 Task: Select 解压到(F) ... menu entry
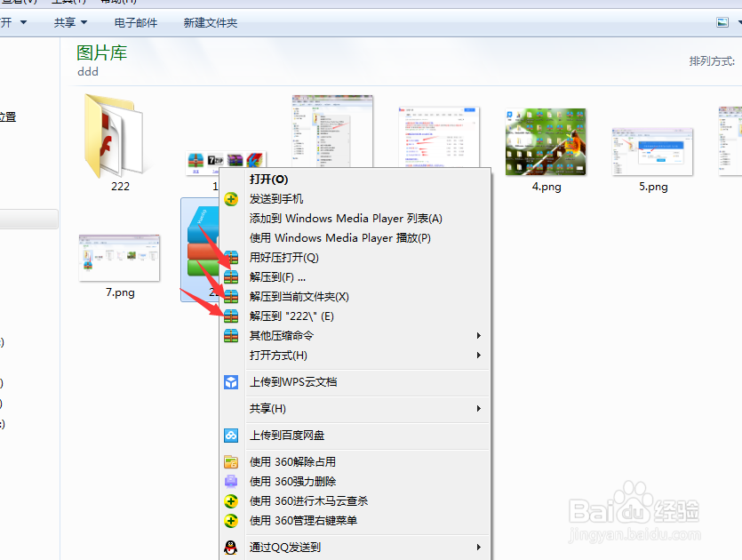[355, 277]
